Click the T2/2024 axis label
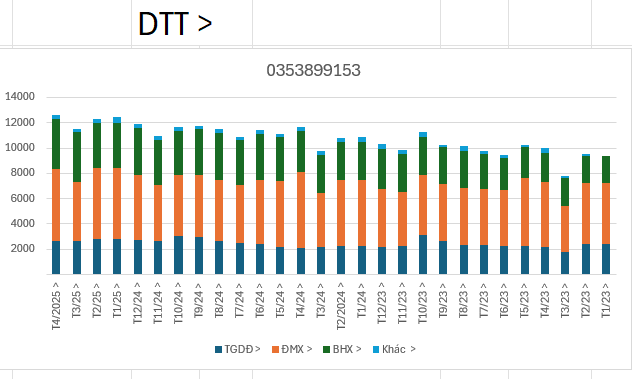Screen dimensions: 632x379 341,306
